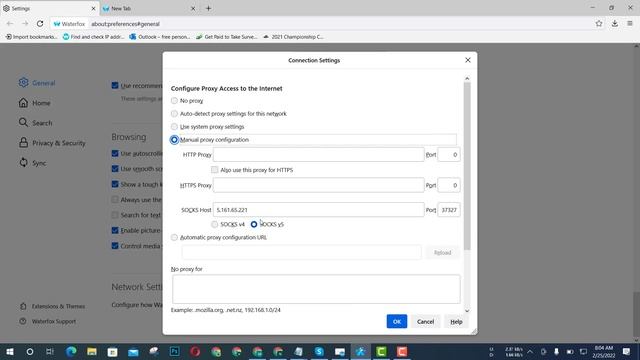The width and height of the screenshot is (640, 360).
Task: Click the automatic proxy URL text field
Action: point(301,252)
